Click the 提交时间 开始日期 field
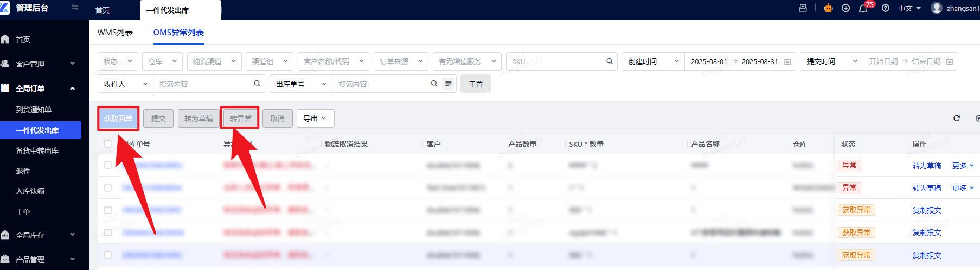The image size is (980, 270). 883,61
